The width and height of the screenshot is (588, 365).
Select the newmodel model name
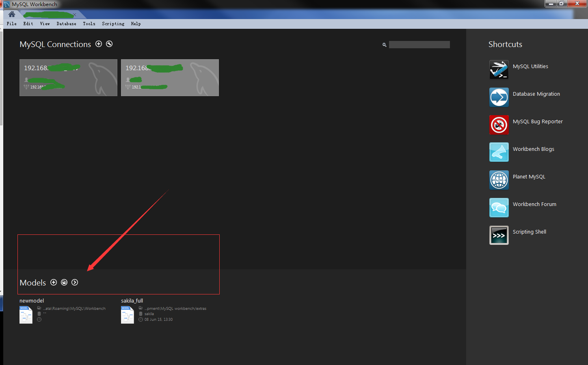point(32,301)
